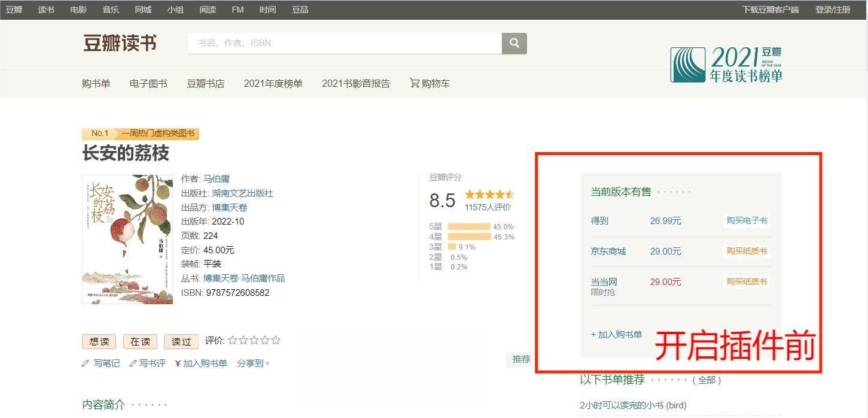This screenshot has width=868, height=418.
Task: Click 26.99元 price for 得到
Action: pos(666,220)
